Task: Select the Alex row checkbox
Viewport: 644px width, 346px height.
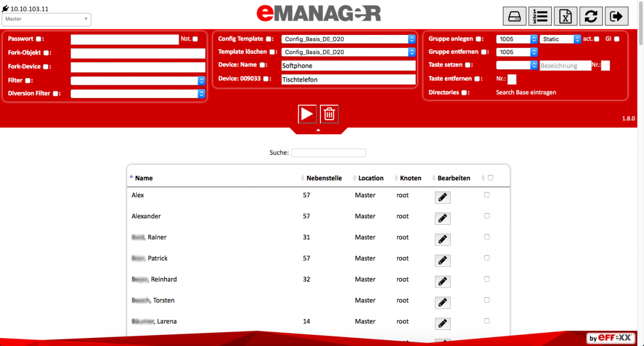Action: pyautogui.click(x=487, y=195)
